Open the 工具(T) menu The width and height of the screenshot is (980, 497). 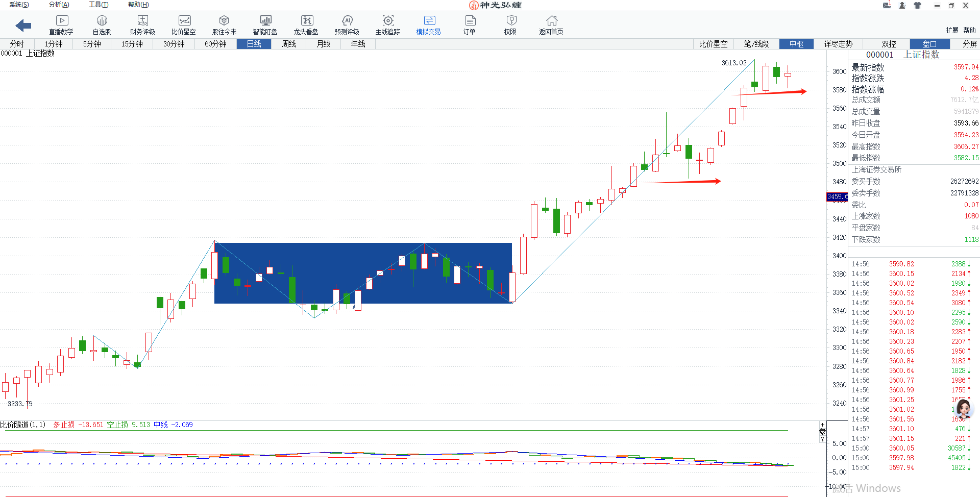(99, 5)
